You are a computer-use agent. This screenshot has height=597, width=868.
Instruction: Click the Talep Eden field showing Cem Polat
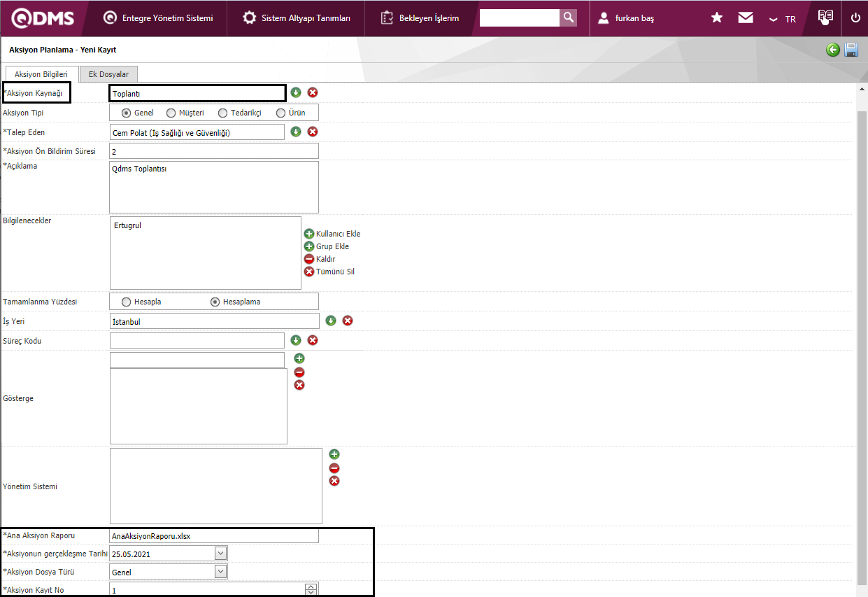point(197,132)
